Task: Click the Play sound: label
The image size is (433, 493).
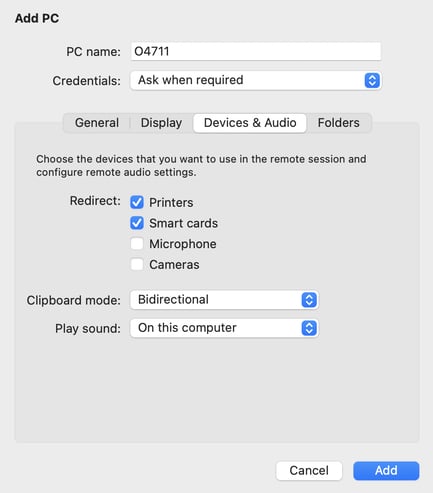Action: (88, 329)
